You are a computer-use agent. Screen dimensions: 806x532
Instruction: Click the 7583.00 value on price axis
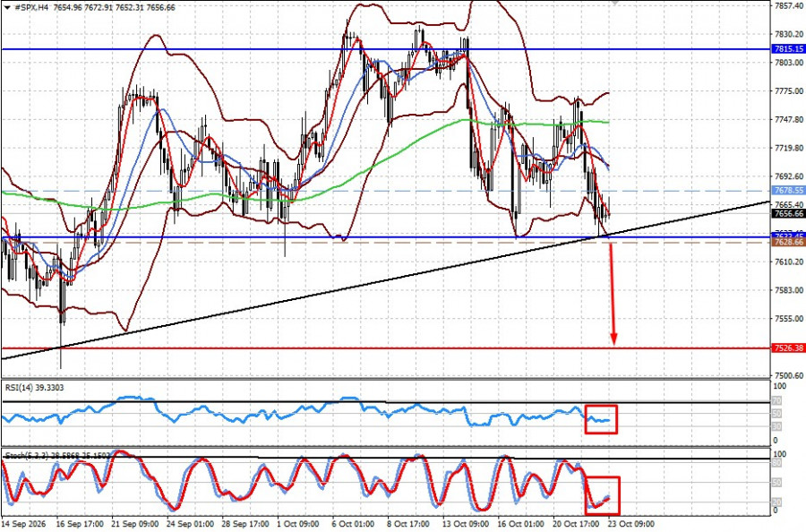(x=789, y=290)
